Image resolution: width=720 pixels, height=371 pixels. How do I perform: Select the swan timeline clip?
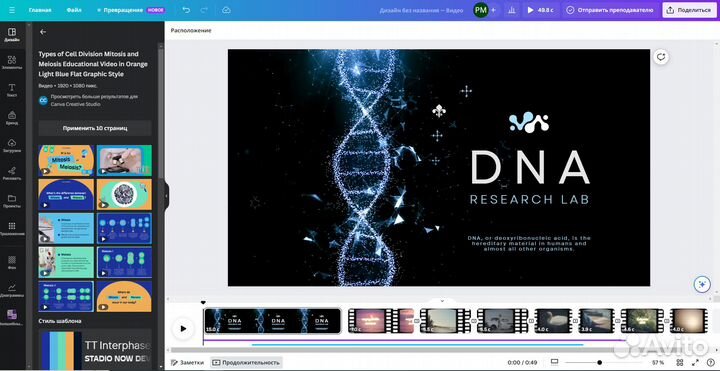point(553,320)
